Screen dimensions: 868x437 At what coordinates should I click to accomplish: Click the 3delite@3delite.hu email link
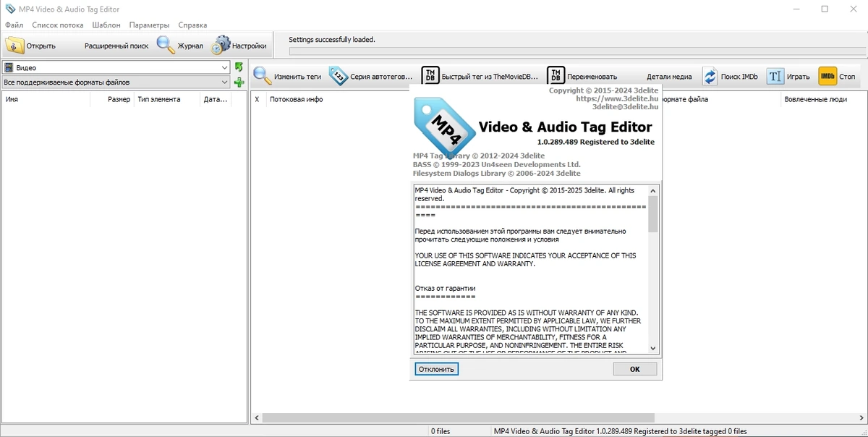click(625, 107)
